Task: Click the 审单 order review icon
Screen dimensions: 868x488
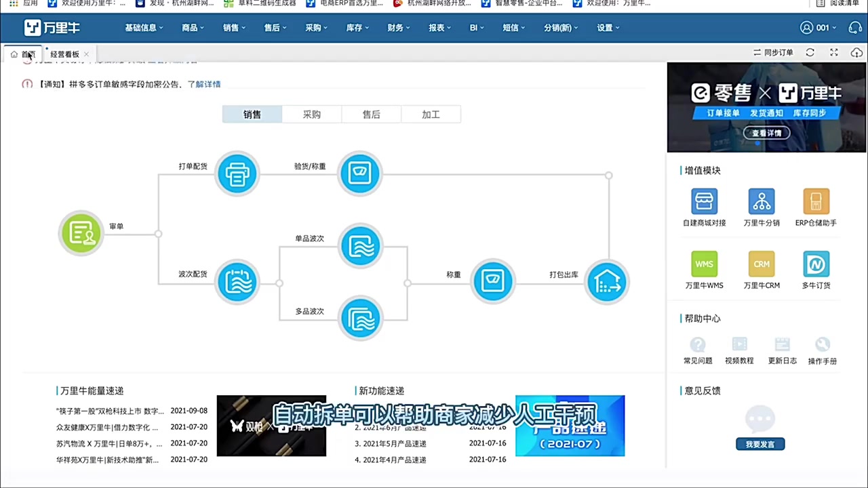Action: click(81, 233)
